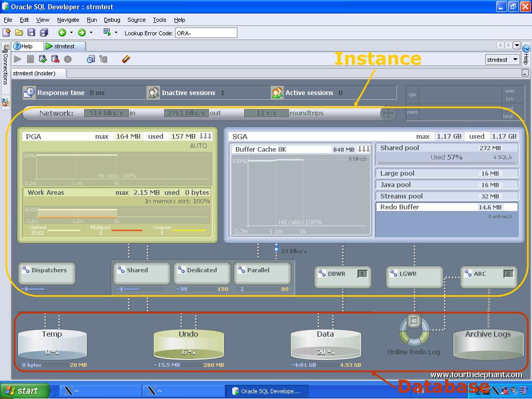This screenshot has height=399, width=532.
Task: Open the Help tab on the right edge
Action: pyautogui.click(x=526, y=55)
